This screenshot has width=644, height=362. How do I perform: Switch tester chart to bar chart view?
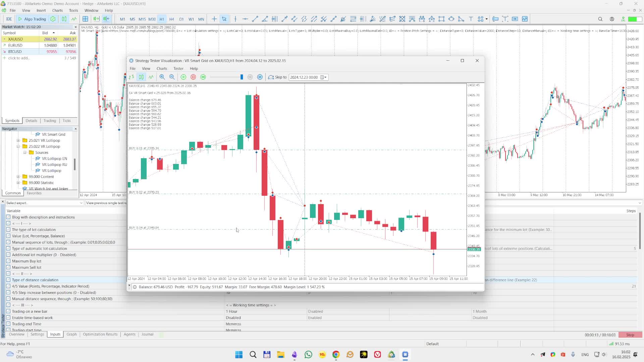tap(131, 77)
